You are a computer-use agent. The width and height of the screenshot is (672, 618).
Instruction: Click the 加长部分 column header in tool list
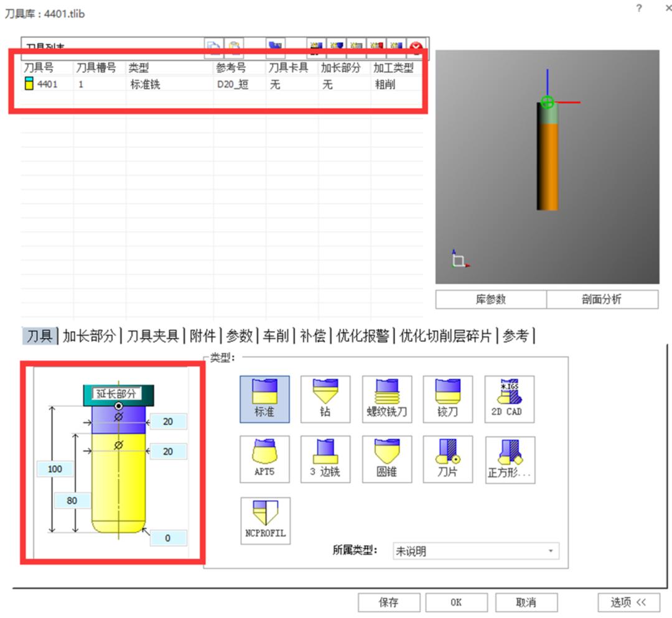point(341,68)
